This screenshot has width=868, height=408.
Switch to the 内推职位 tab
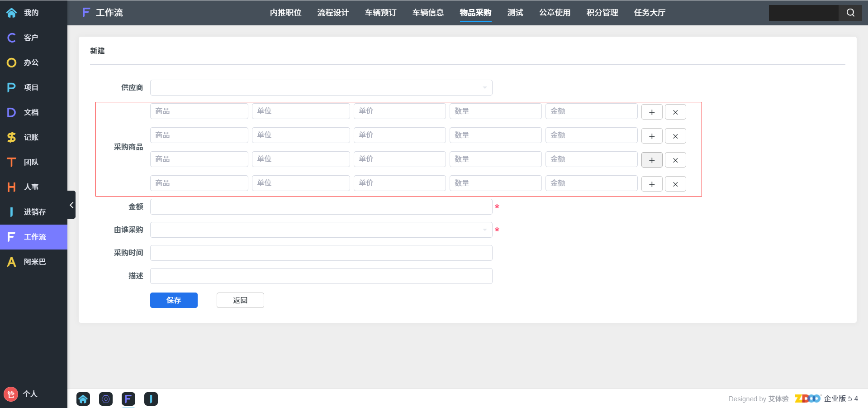pos(285,13)
